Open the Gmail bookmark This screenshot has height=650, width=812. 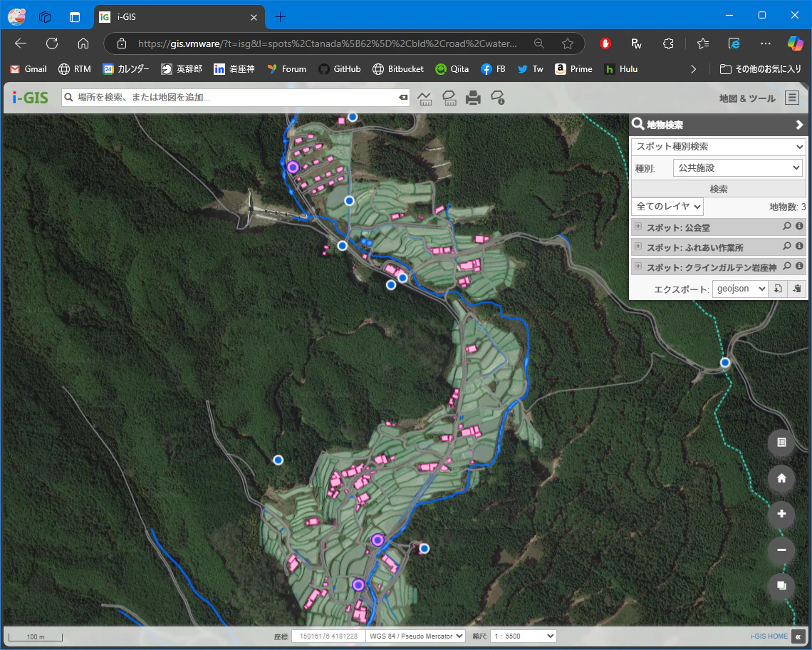tap(28, 69)
